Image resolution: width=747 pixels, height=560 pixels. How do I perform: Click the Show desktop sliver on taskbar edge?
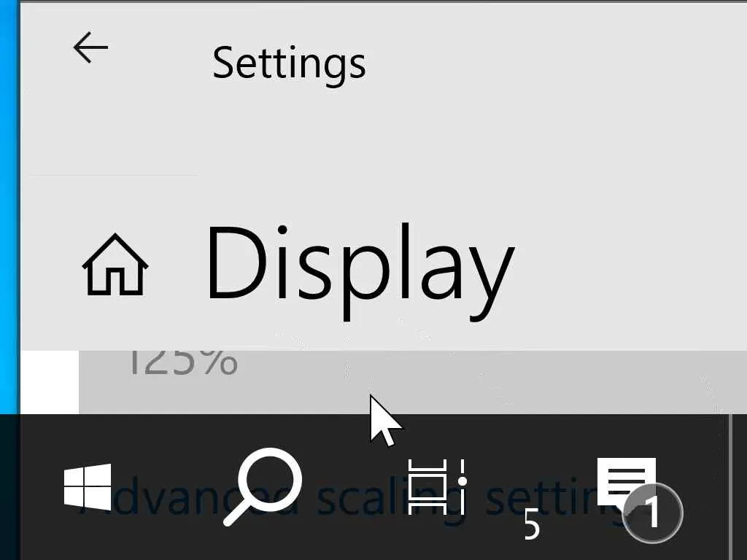739,486
